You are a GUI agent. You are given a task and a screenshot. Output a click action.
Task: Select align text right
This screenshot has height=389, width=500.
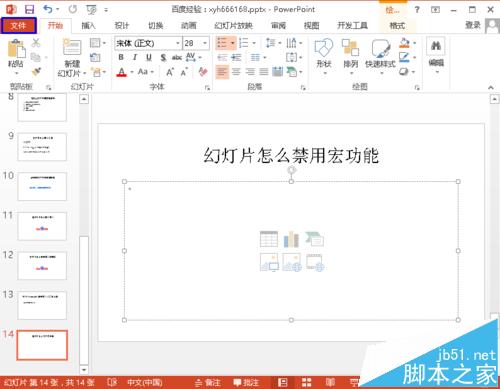click(x=250, y=72)
